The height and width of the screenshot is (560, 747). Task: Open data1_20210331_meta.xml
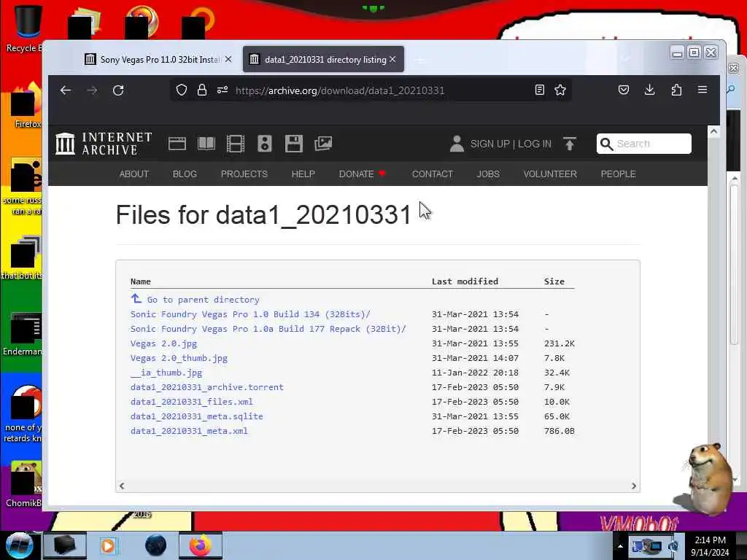[x=189, y=431]
